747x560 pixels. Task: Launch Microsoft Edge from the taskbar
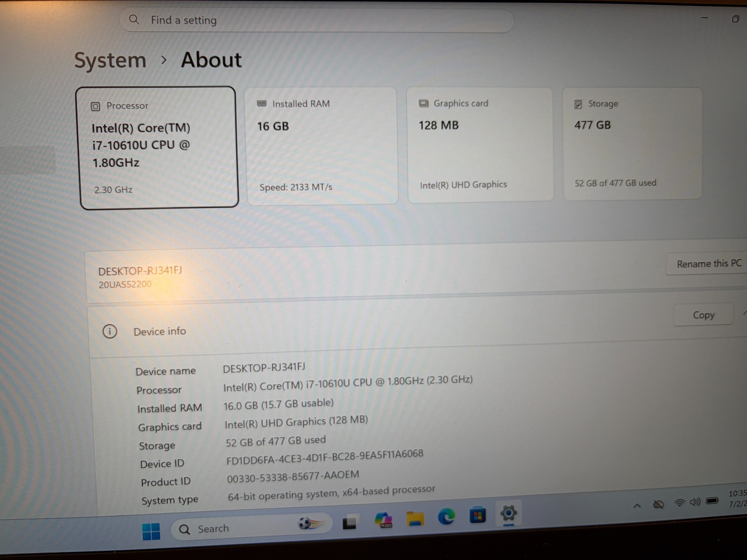coord(446,517)
